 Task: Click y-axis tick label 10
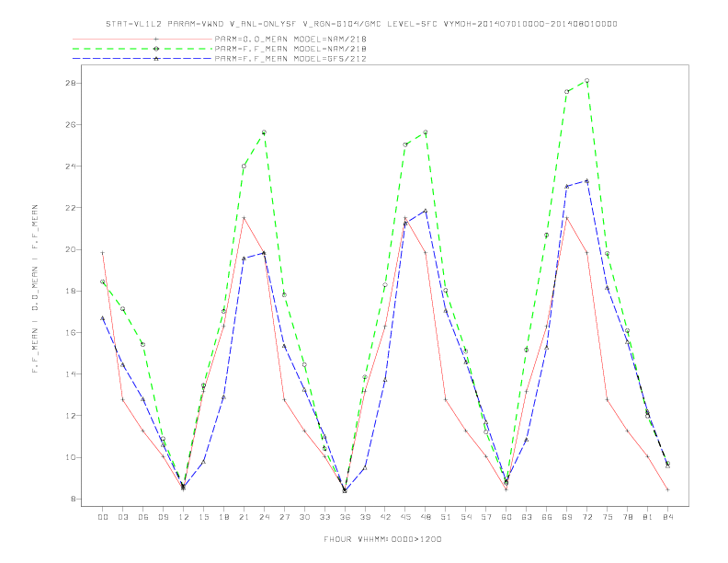tap(71, 457)
